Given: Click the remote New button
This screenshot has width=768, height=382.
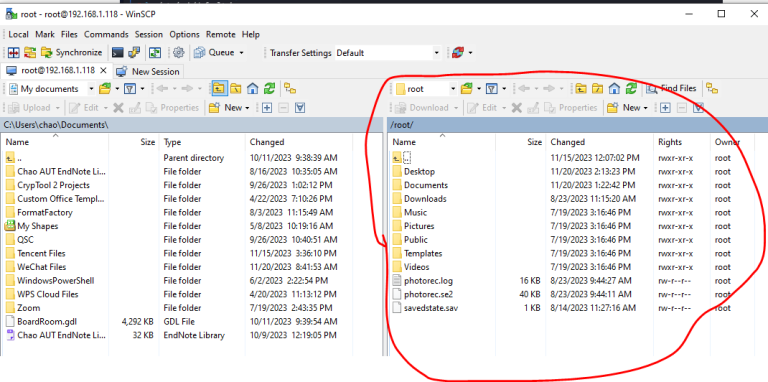Looking at the screenshot, I should [627, 107].
